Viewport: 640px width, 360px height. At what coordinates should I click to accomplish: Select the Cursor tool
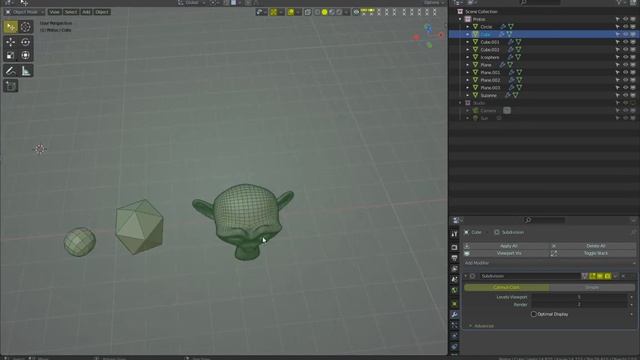click(x=25, y=27)
